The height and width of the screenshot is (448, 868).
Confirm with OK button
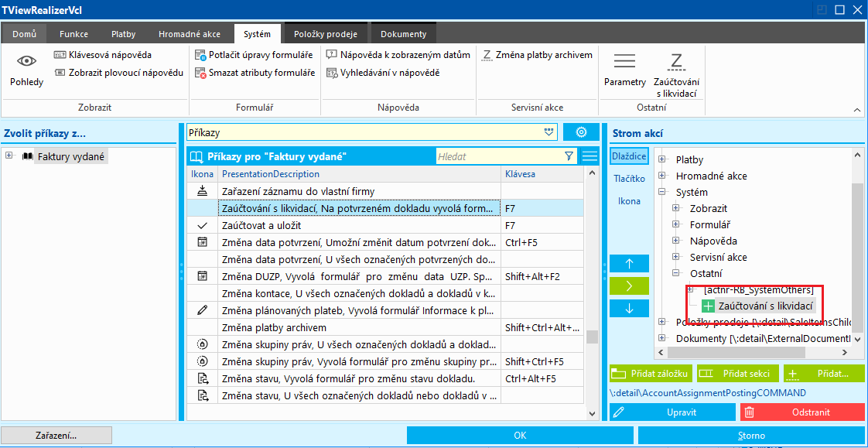click(521, 436)
